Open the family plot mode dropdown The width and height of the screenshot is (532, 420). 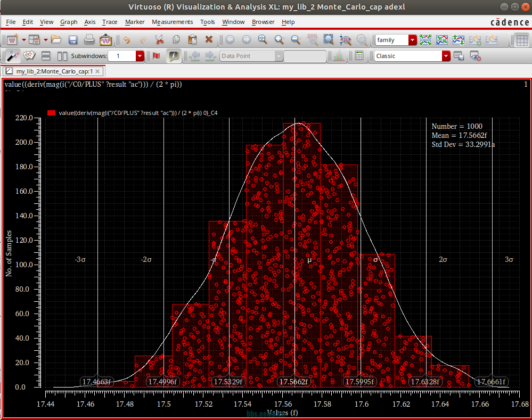412,40
